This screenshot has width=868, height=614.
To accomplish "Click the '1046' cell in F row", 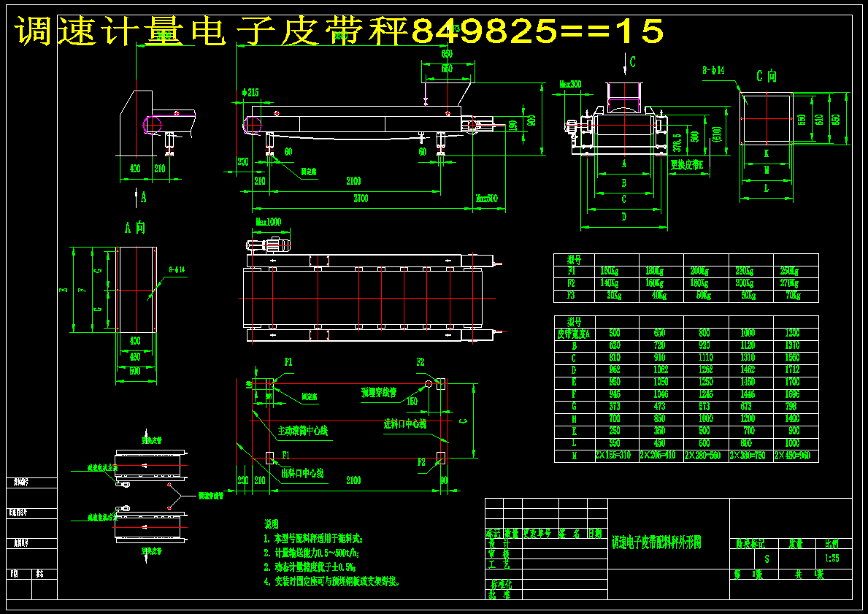I will click(660, 394).
